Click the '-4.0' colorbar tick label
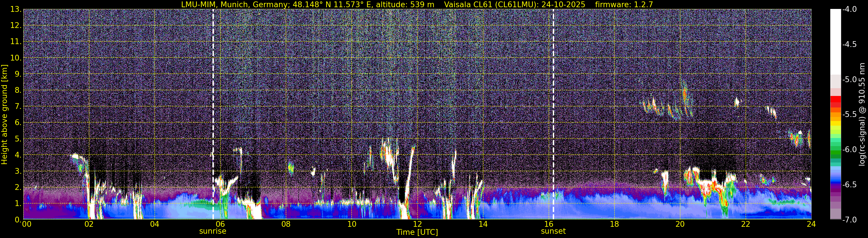 (x=850, y=10)
